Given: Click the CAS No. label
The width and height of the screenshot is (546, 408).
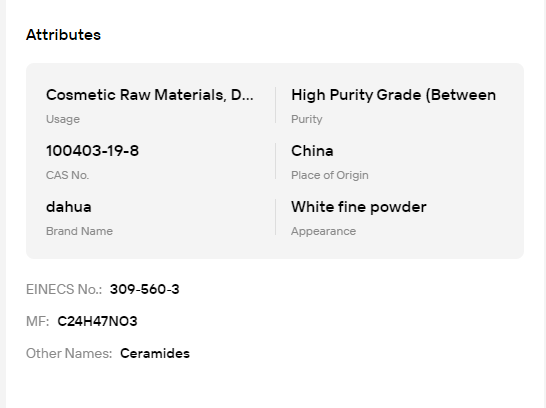Looking at the screenshot, I should click(67, 175).
